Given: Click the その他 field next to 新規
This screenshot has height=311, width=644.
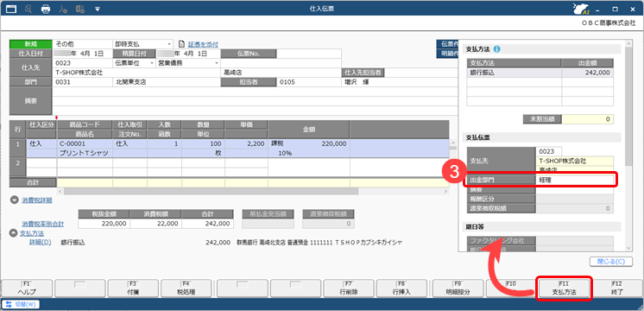Looking at the screenshot, I should coord(82,44).
